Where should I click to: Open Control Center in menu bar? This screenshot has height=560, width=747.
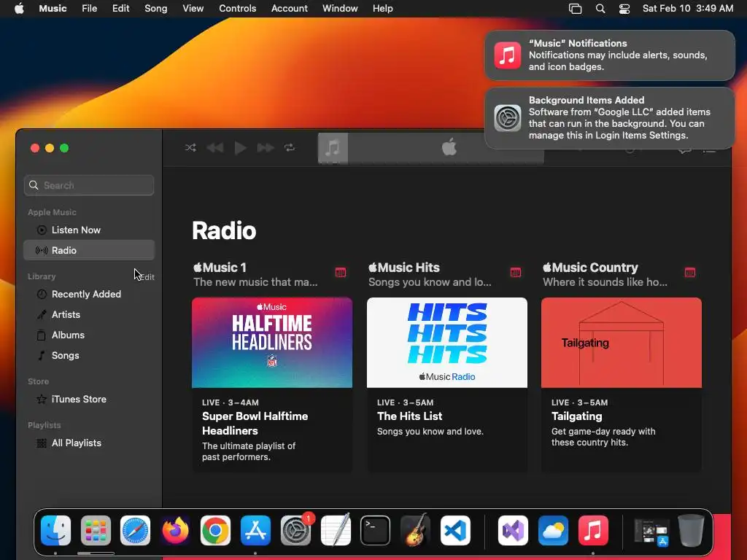(624, 9)
